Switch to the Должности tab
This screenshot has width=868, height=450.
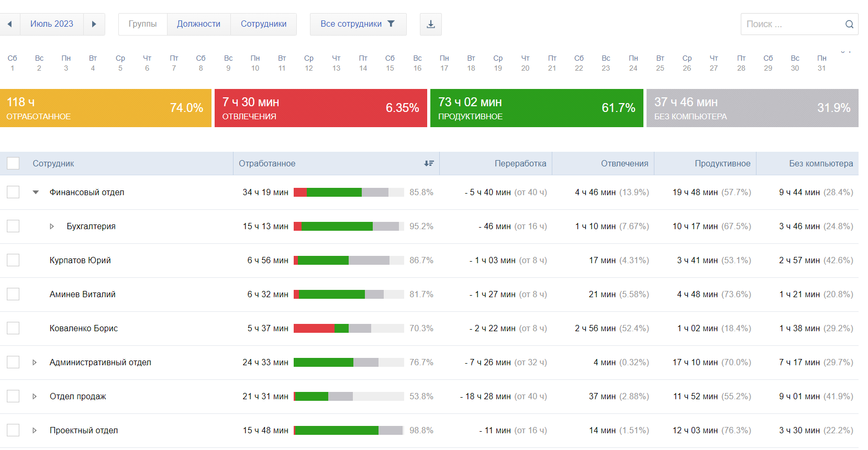pos(198,24)
